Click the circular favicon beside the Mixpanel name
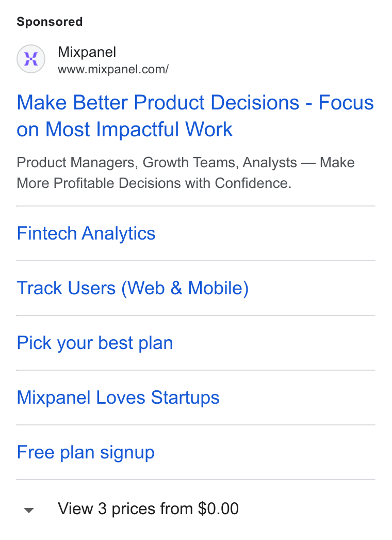This screenshot has width=392, height=540. point(31,59)
